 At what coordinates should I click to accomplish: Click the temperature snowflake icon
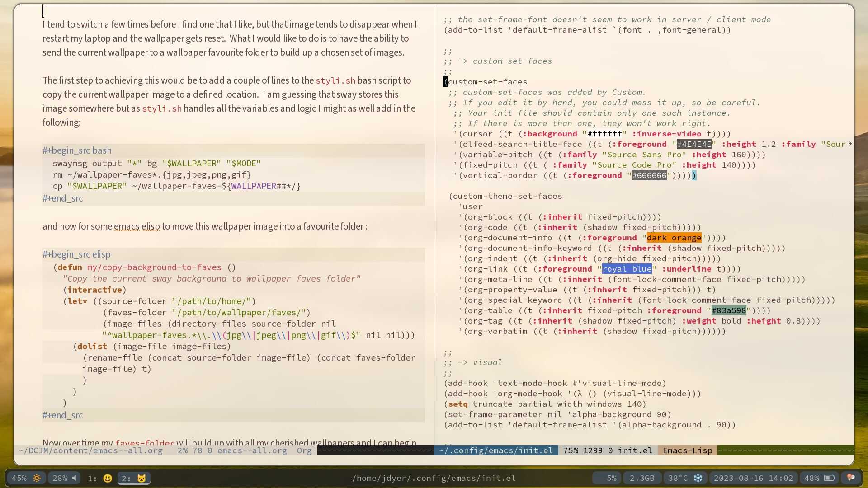[x=698, y=478]
